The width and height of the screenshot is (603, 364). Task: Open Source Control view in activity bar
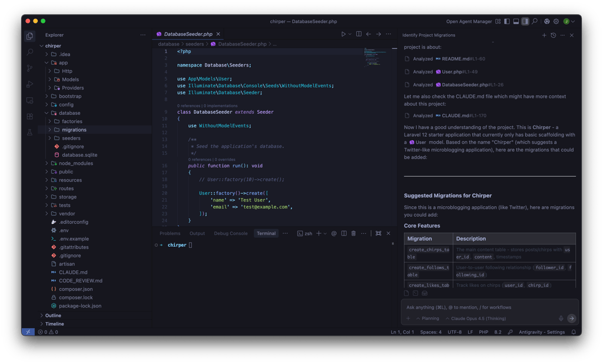(x=29, y=68)
